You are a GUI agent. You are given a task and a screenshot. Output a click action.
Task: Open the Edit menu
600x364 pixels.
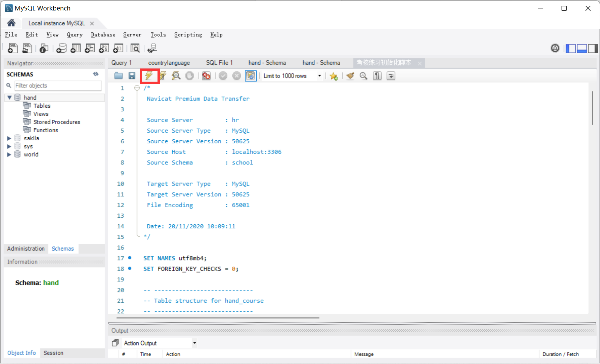click(x=32, y=34)
